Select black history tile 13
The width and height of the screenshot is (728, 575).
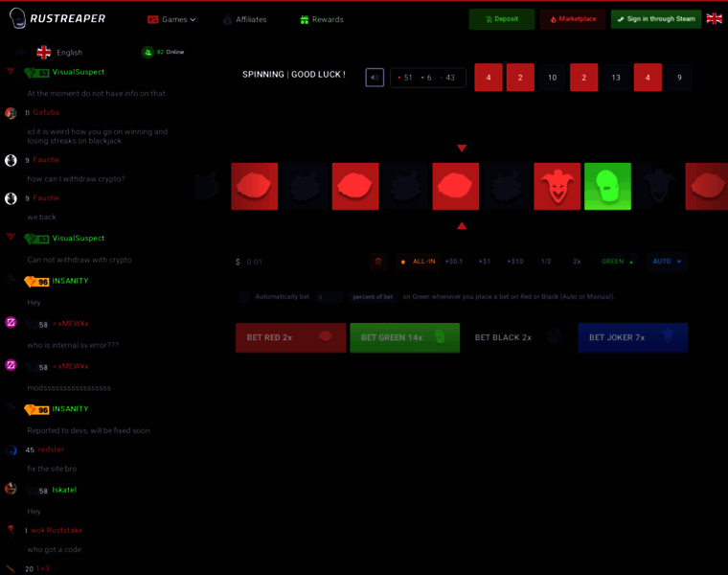(x=616, y=78)
